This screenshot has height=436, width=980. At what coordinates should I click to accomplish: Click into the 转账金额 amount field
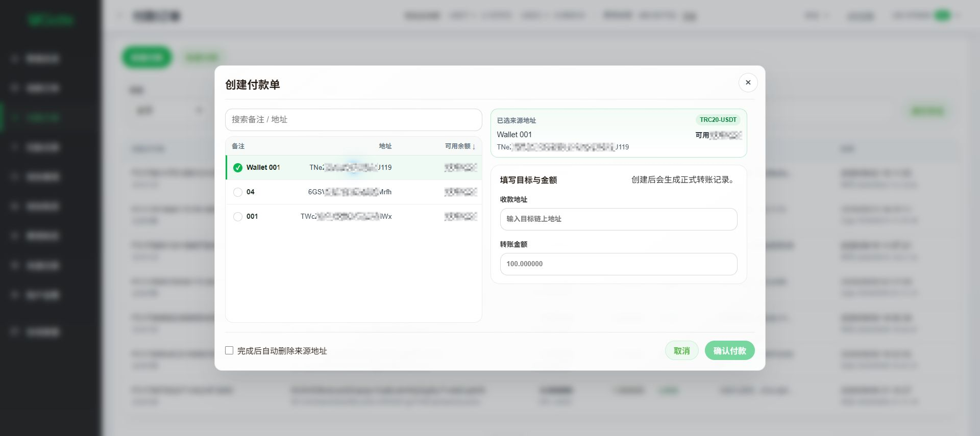[619, 264]
